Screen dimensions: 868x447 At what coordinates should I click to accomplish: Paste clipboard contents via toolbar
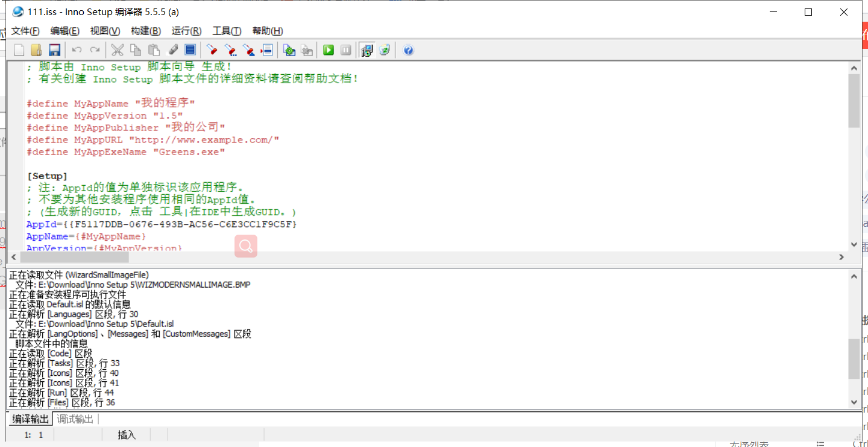pyautogui.click(x=154, y=50)
